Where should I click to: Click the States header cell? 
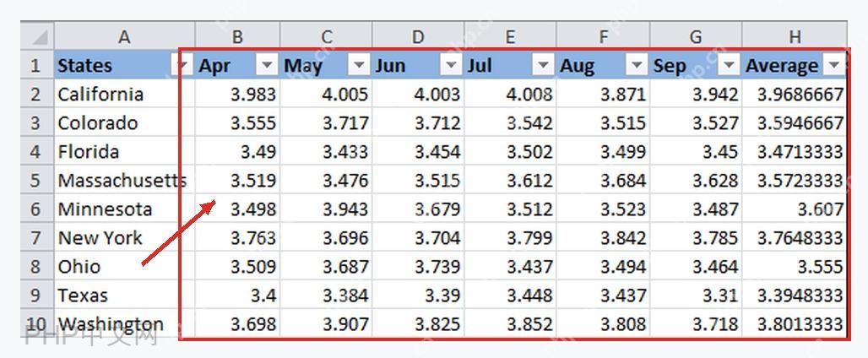[x=125, y=65]
